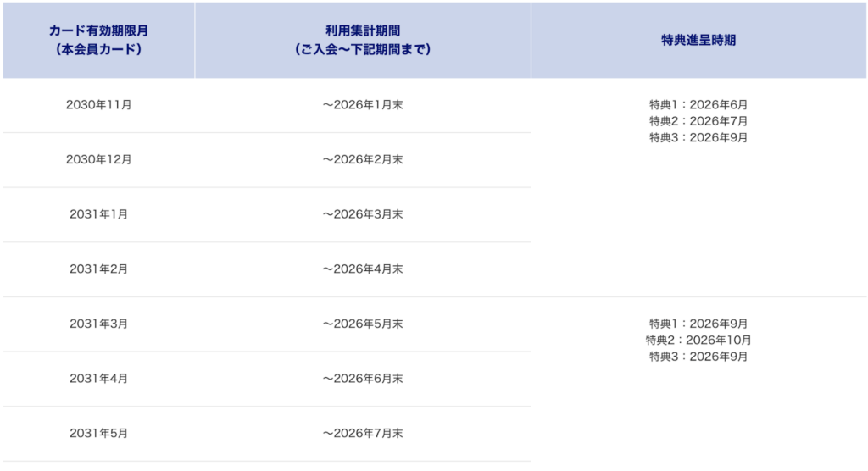Click the 利用集計期間 column header
The width and height of the screenshot is (868, 471).
point(363,40)
